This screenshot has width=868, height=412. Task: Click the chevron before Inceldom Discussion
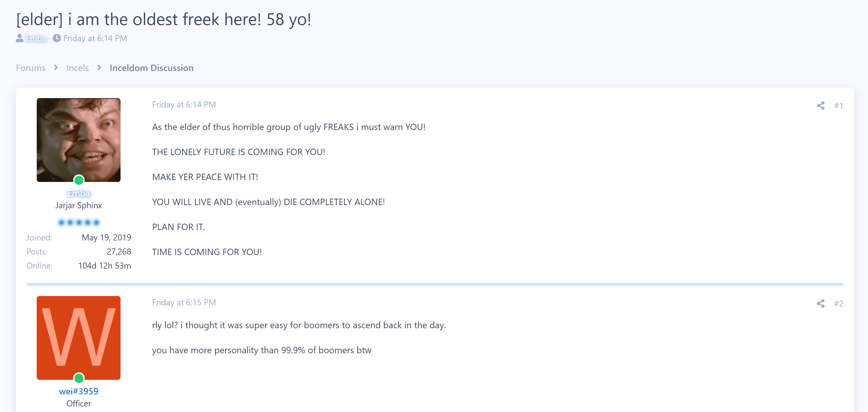99,68
